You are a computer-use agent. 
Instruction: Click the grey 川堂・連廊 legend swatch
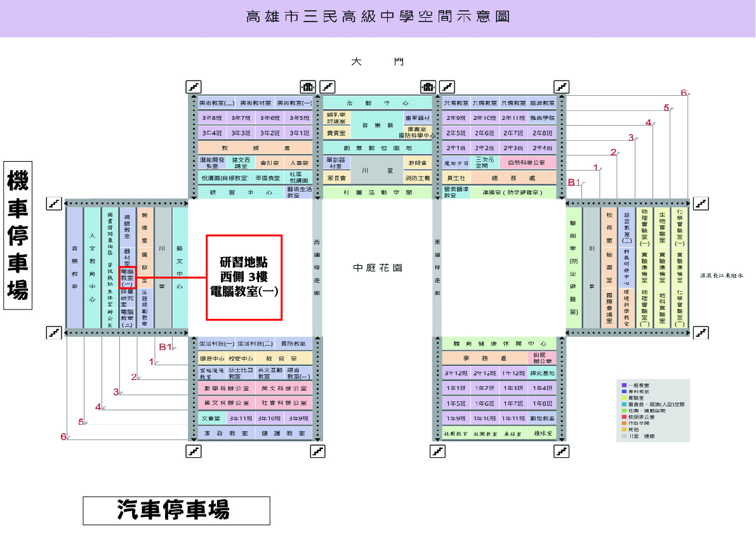point(624,436)
